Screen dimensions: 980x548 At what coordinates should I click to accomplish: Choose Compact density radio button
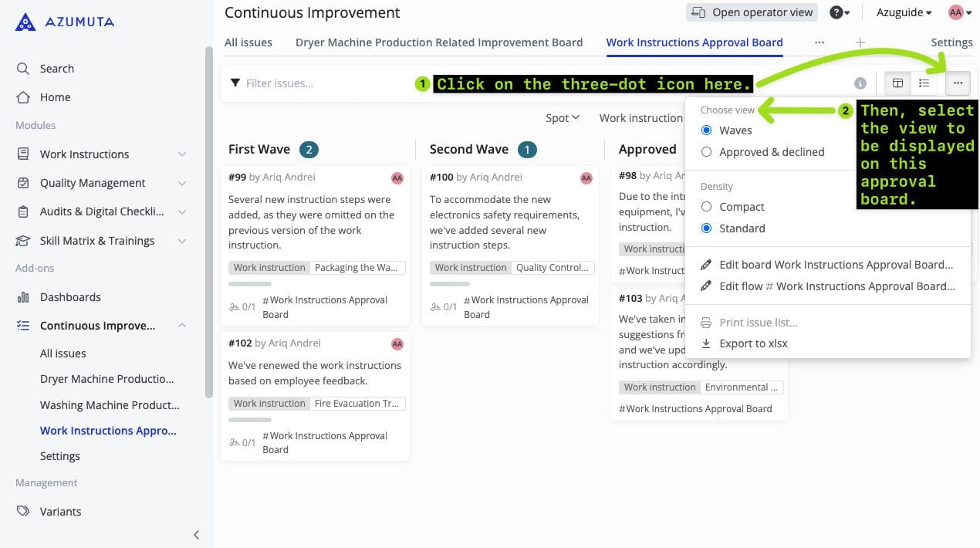pos(707,207)
